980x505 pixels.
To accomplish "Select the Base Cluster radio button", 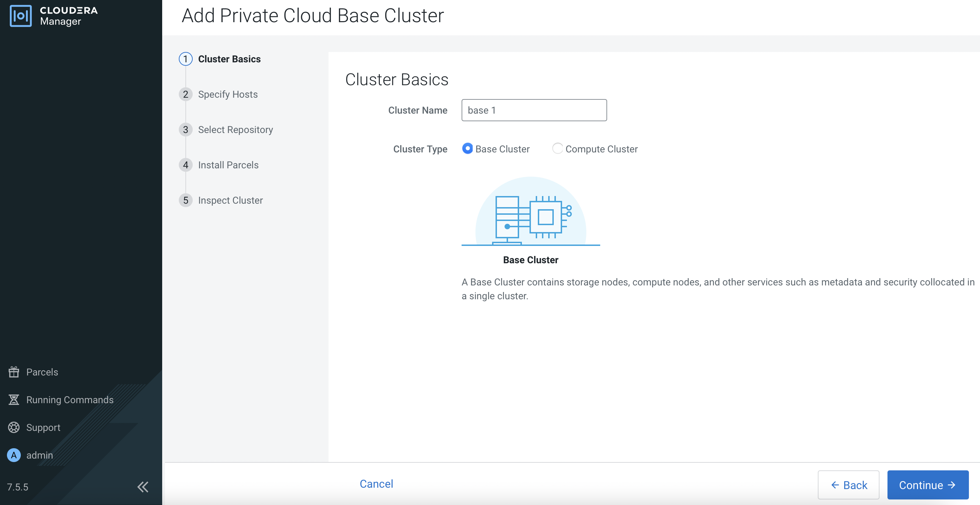I will coord(467,148).
